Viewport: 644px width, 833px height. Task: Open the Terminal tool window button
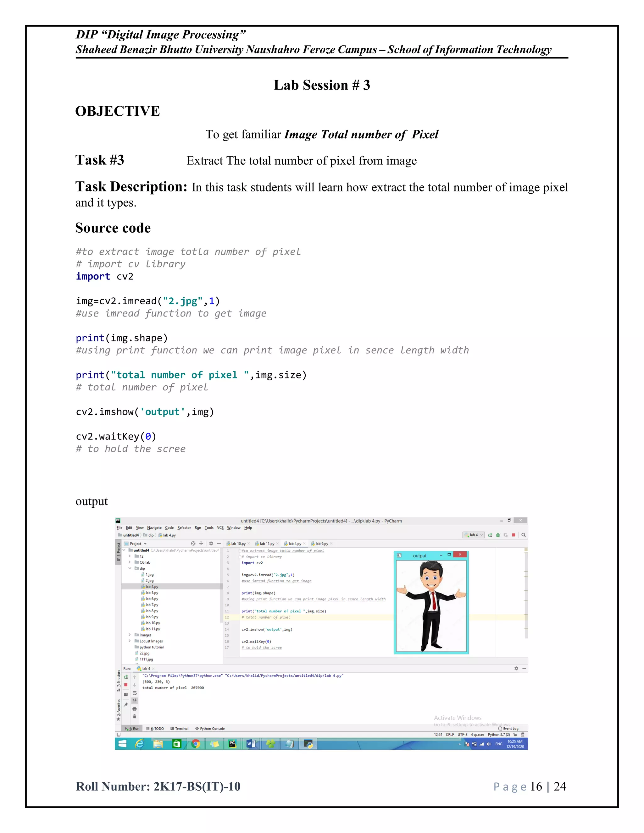click(x=179, y=729)
